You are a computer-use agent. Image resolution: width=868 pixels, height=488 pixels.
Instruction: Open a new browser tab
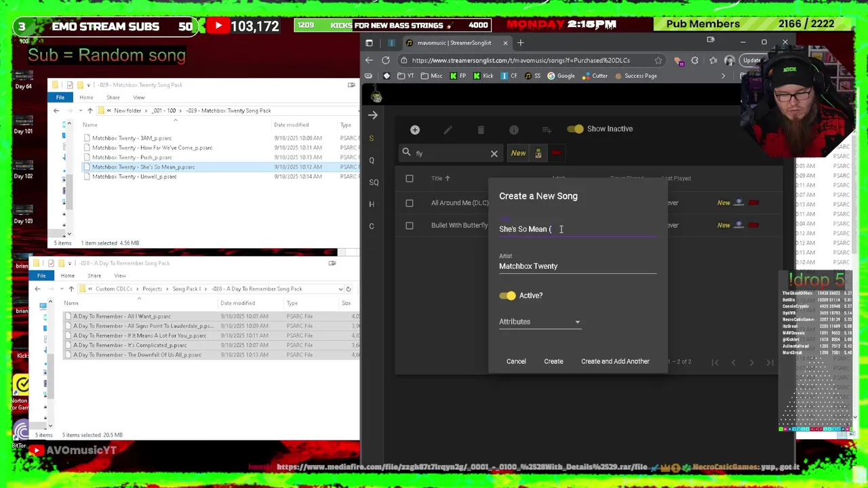[521, 43]
